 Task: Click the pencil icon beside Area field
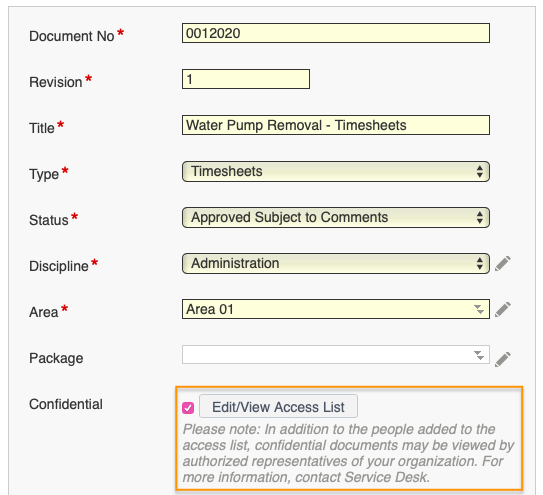[x=502, y=309]
